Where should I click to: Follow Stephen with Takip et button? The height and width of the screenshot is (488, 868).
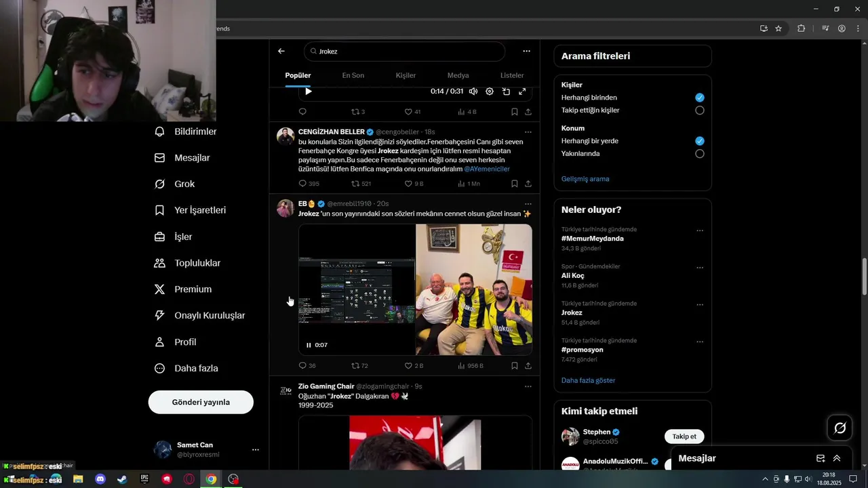click(x=684, y=436)
